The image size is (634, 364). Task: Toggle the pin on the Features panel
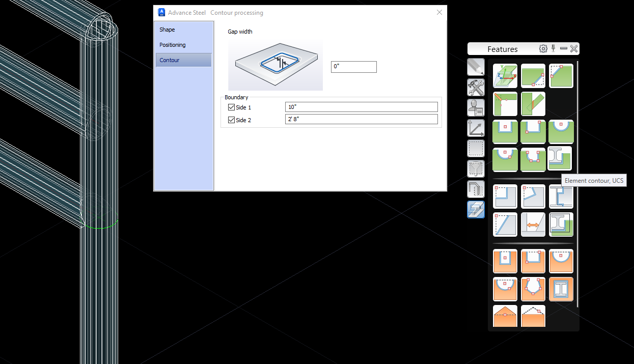[553, 48]
